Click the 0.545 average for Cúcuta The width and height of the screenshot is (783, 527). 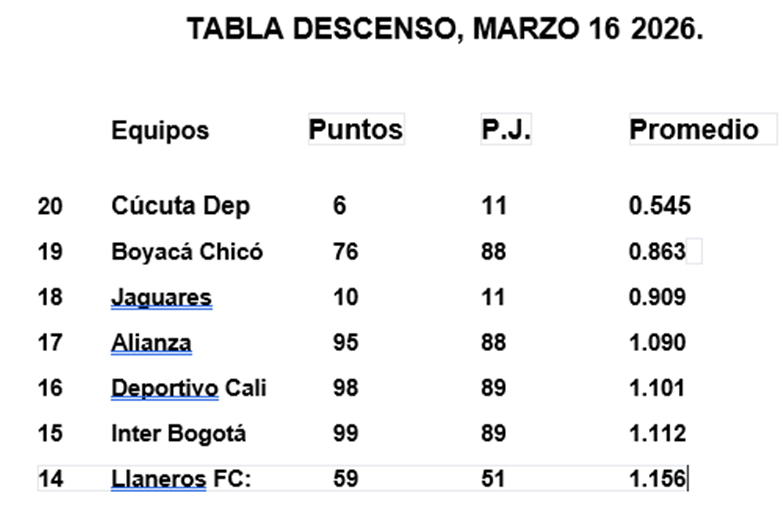pyautogui.click(x=659, y=206)
